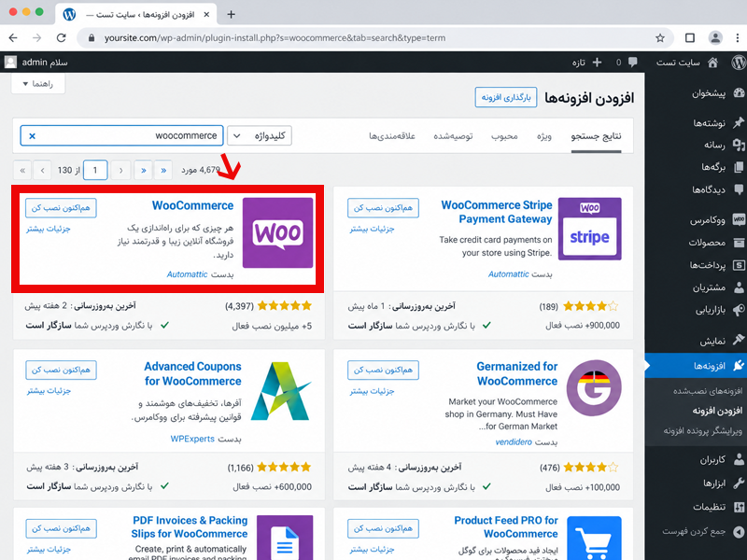This screenshot has width=747, height=560.
Task: Open the browser three-dot menu
Action: point(738,37)
